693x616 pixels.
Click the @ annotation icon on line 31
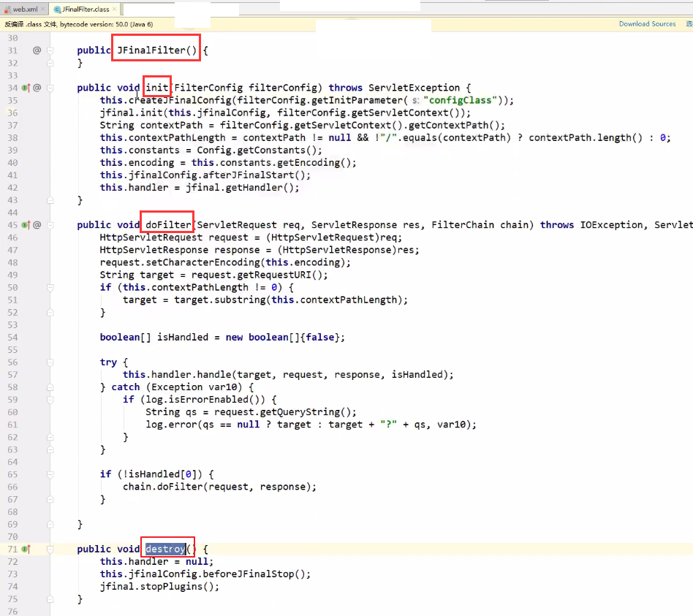coord(37,50)
